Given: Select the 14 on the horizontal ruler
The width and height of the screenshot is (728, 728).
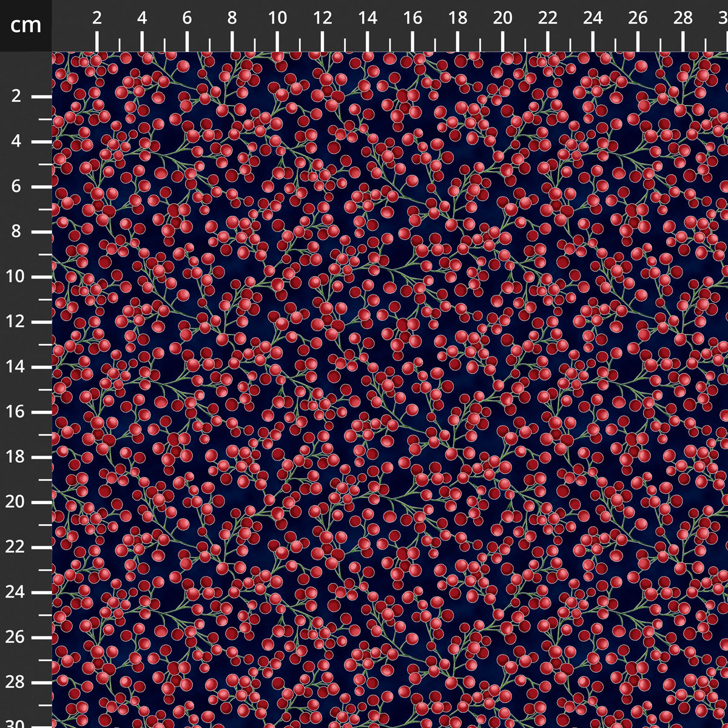Looking at the screenshot, I should 368,18.
